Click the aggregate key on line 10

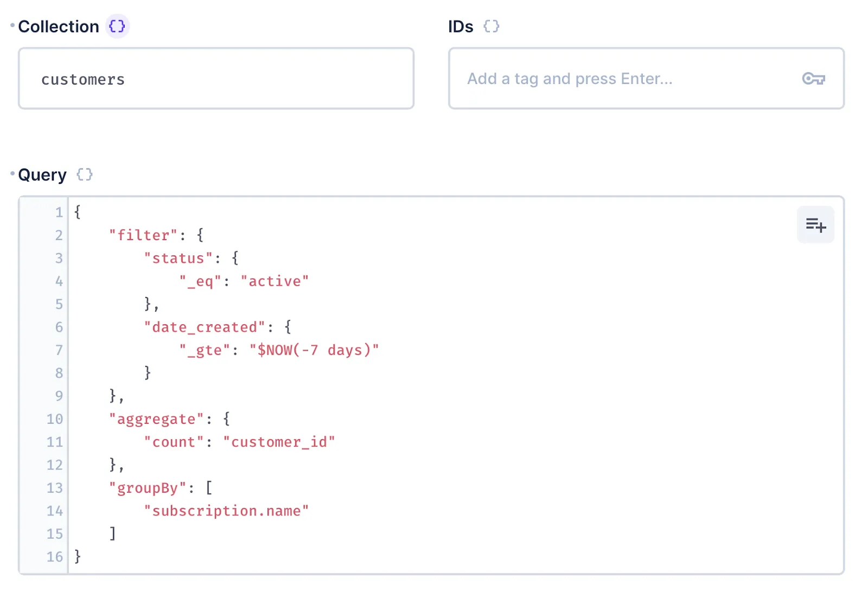(x=157, y=418)
